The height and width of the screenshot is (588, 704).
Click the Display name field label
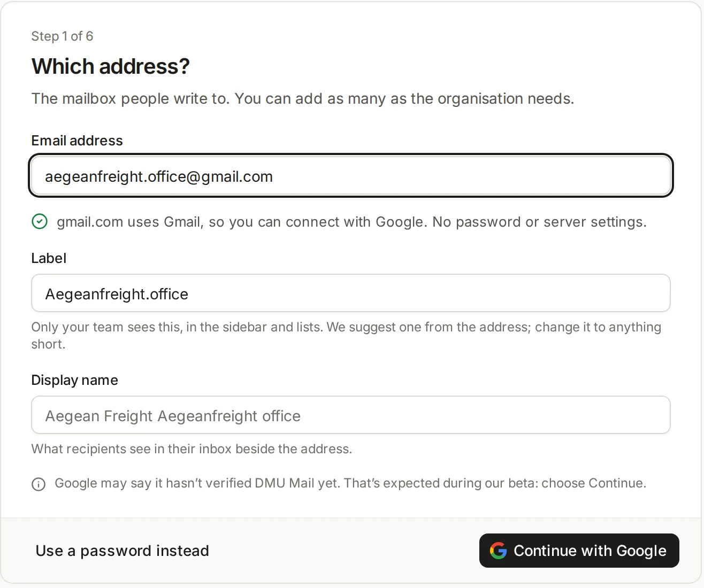click(75, 380)
